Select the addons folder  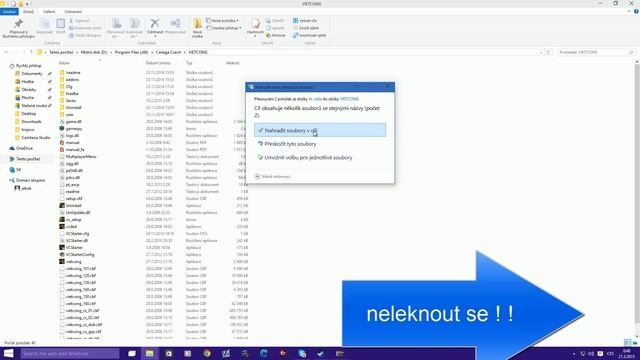(x=72, y=80)
